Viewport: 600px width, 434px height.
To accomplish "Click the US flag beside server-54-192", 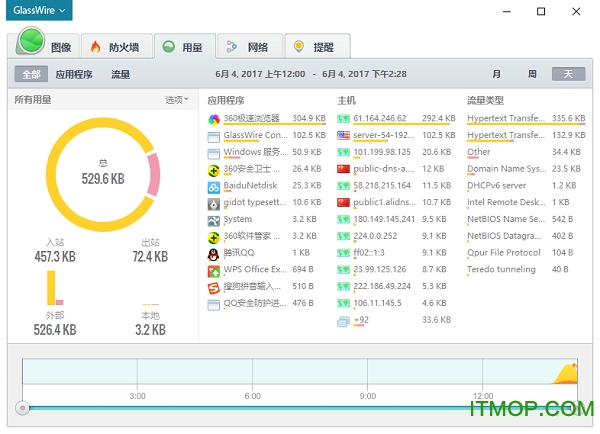I will pos(344,135).
